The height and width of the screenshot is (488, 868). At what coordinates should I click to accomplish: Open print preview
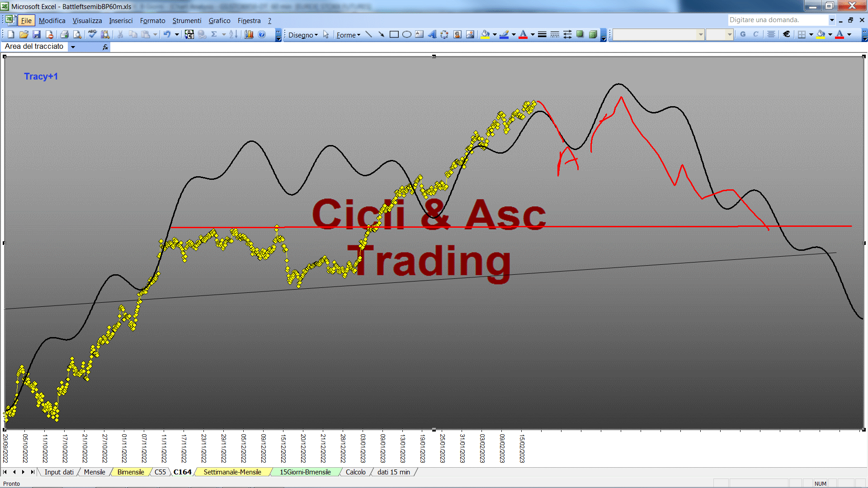click(77, 34)
